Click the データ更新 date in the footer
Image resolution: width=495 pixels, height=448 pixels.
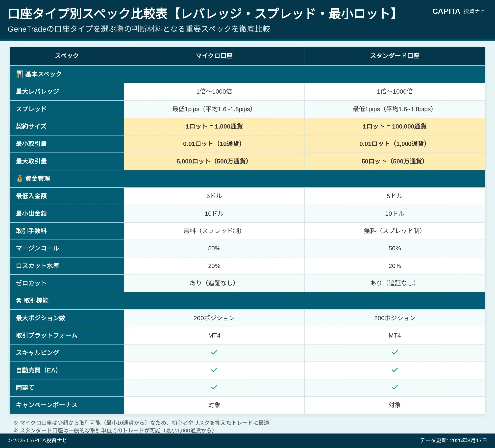tap(453, 440)
